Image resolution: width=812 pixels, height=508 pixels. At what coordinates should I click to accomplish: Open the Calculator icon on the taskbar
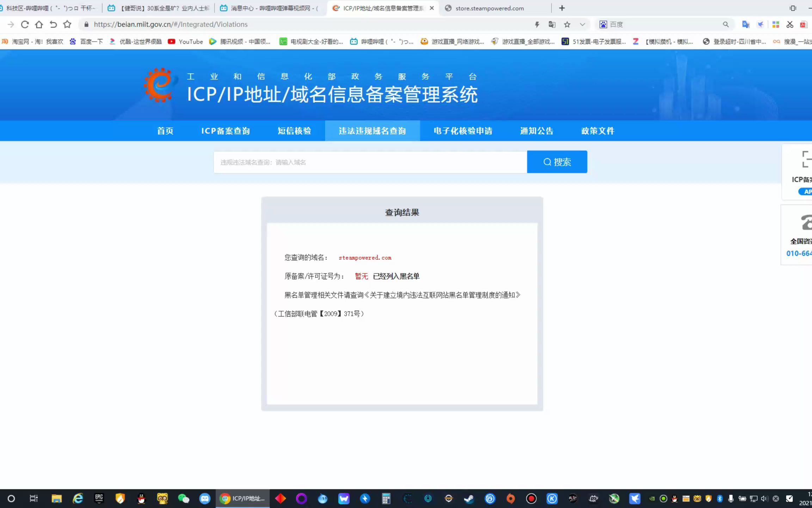(386, 498)
